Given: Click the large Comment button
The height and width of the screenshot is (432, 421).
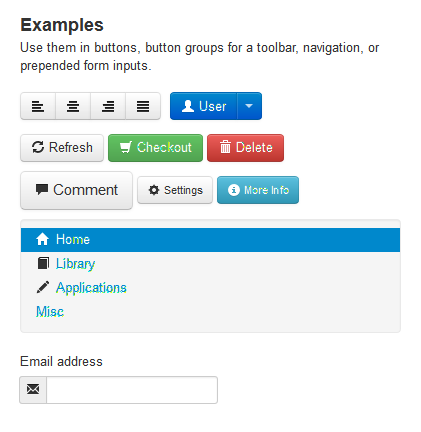Looking at the screenshot, I should pyautogui.click(x=76, y=190).
